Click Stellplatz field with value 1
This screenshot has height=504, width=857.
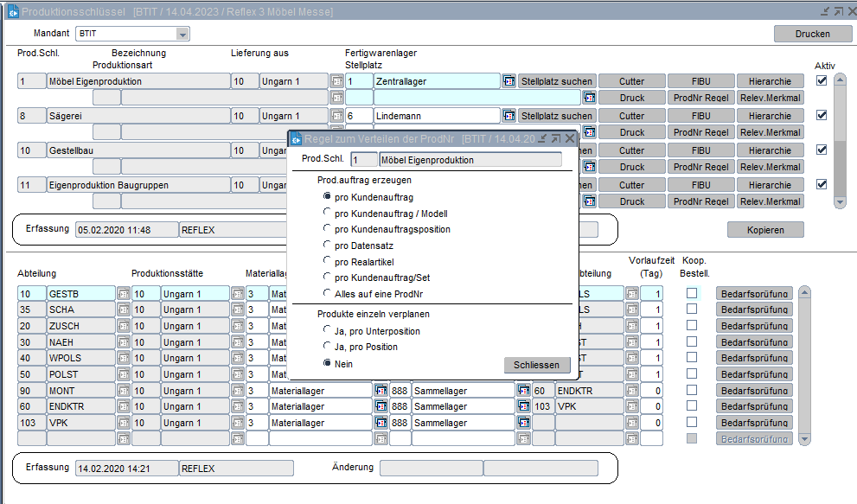[358, 81]
